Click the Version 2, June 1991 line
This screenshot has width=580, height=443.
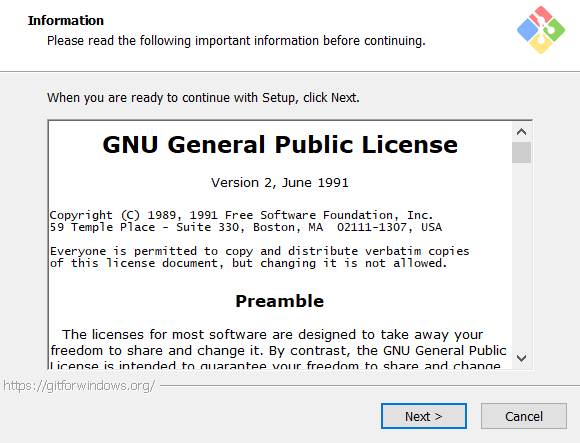tap(280, 183)
